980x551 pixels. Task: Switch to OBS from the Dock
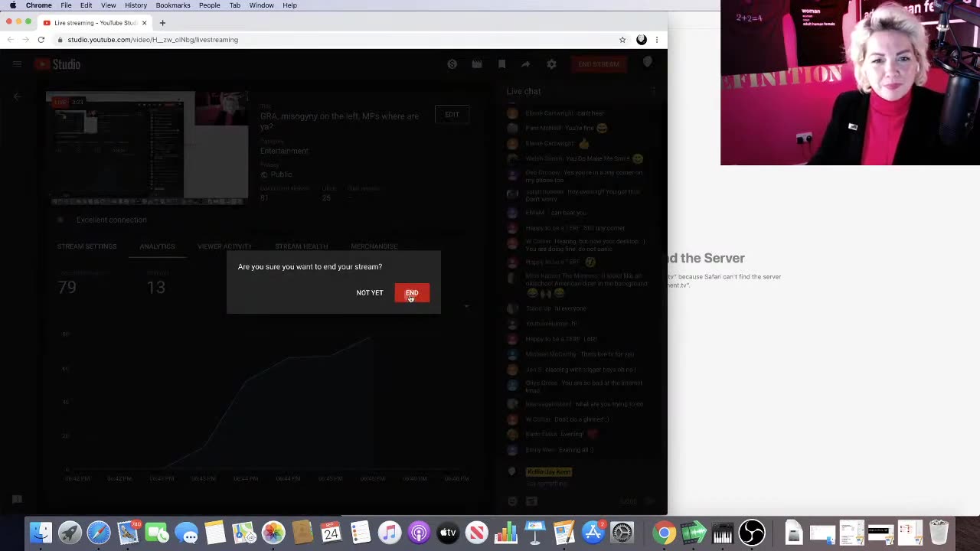[x=752, y=532]
